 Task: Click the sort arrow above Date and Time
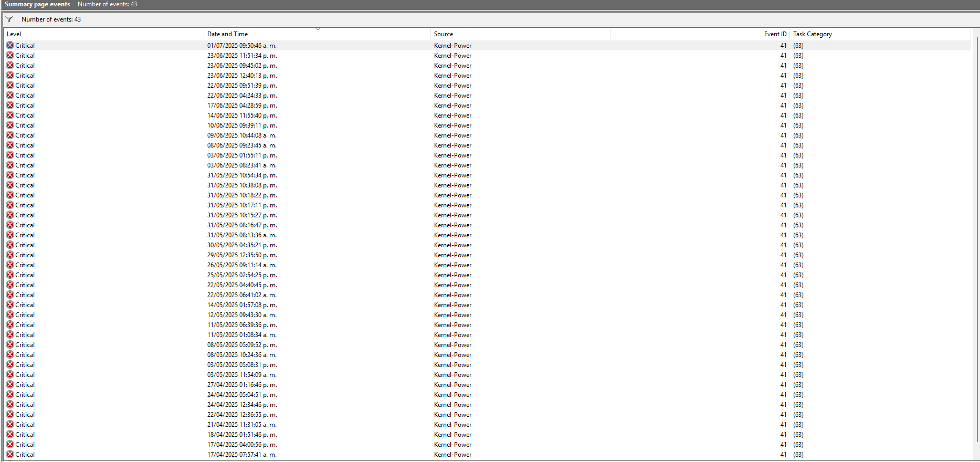pyautogui.click(x=318, y=29)
